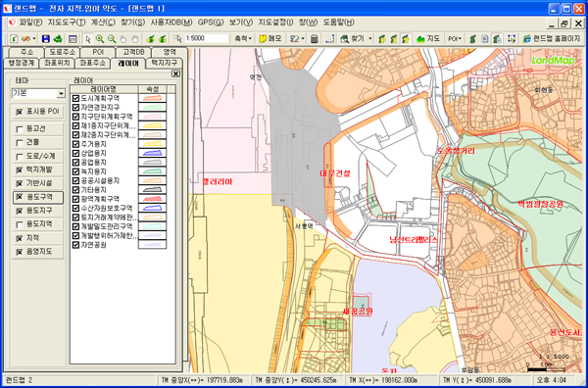Toggle the 음영지도 shaded map option

pyautogui.click(x=20, y=252)
